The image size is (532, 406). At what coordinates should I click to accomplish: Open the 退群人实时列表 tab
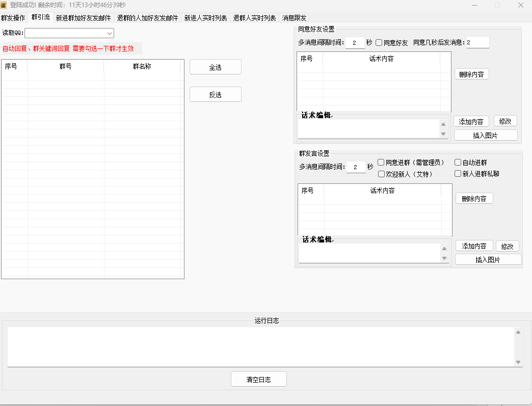click(x=254, y=17)
